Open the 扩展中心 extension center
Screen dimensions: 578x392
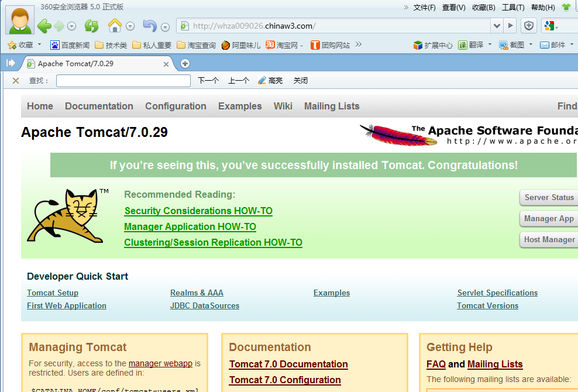pyautogui.click(x=433, y=45)
